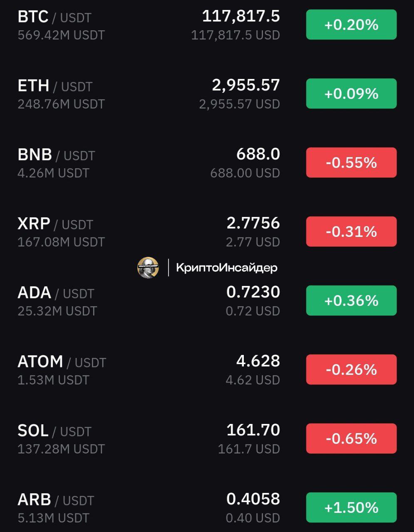This screenshot has width=414, height=532.
Task: Open the BNB / USDT market
Action: (x=207, y=163)
